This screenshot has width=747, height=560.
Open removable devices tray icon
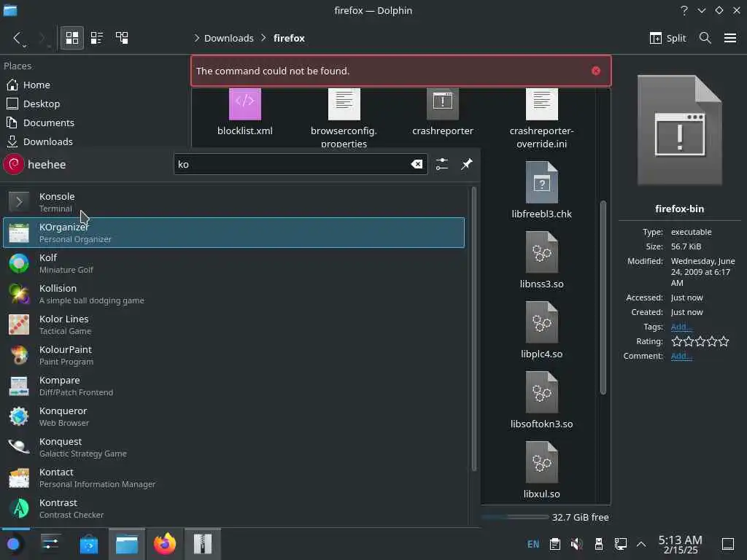pyautogui.click(x=598, y=544)
